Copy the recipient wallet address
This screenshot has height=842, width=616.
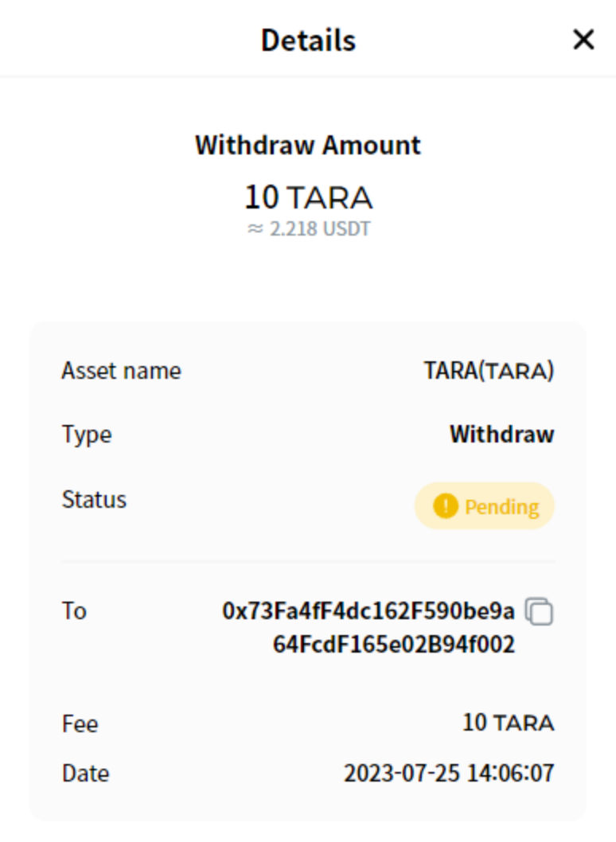coord(541,612)
